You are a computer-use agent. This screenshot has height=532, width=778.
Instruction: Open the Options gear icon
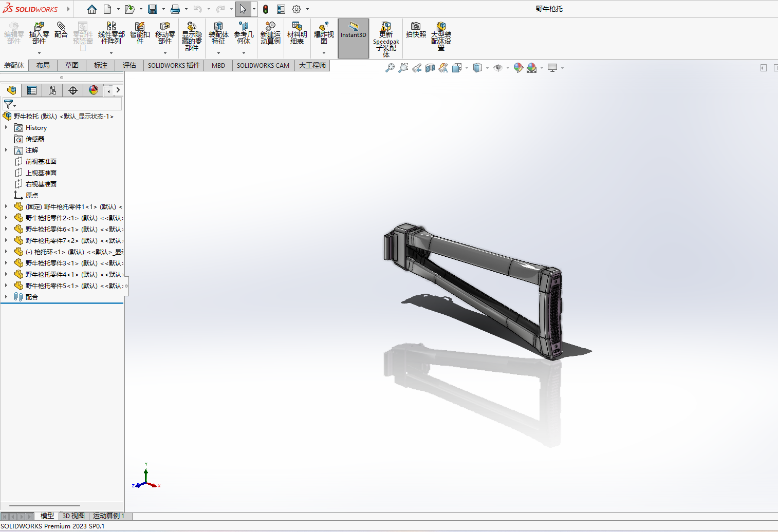pyautogui.click(x=297, y=9)
